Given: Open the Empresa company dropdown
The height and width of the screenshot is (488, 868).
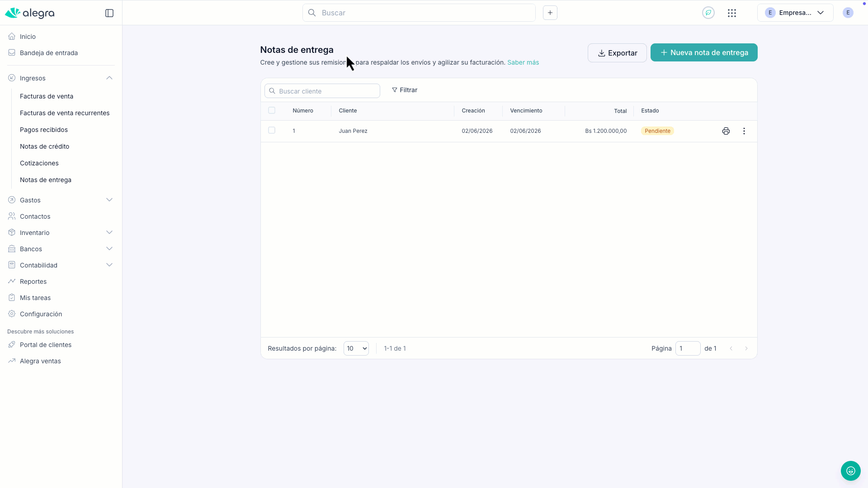Looking at the screenshot, I should (x=795, y=13).
